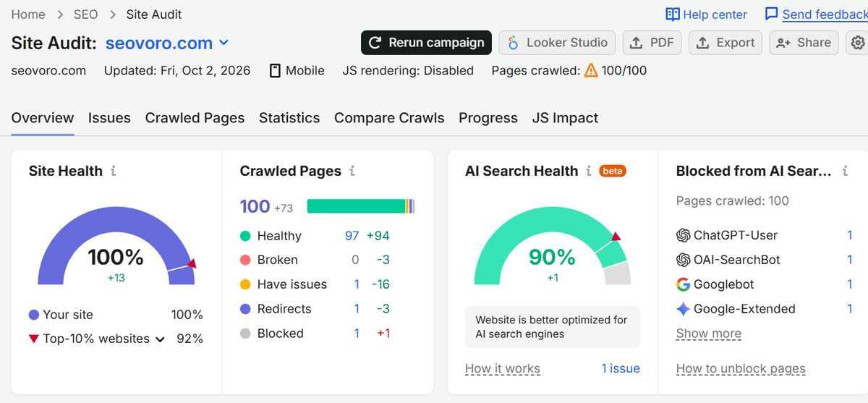Expand the Top-10% websites dropdown chevron
868x403 pixels.
pos(160,339)
